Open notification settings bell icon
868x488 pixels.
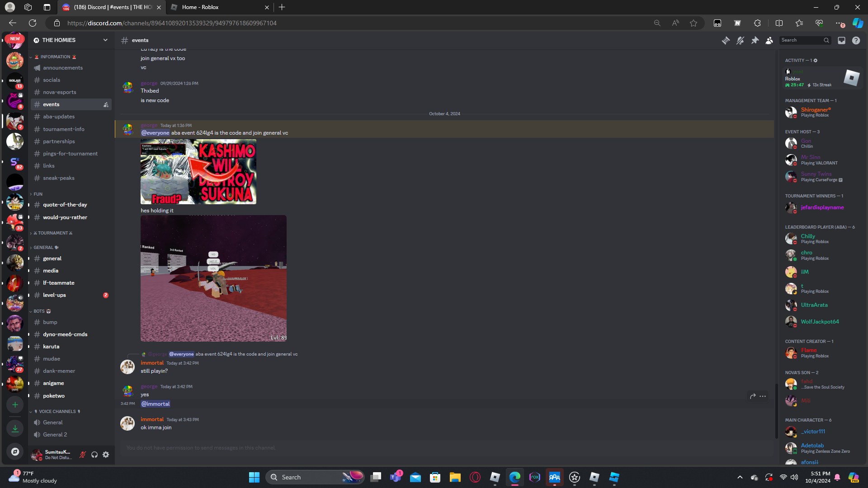tap(740, 40)
